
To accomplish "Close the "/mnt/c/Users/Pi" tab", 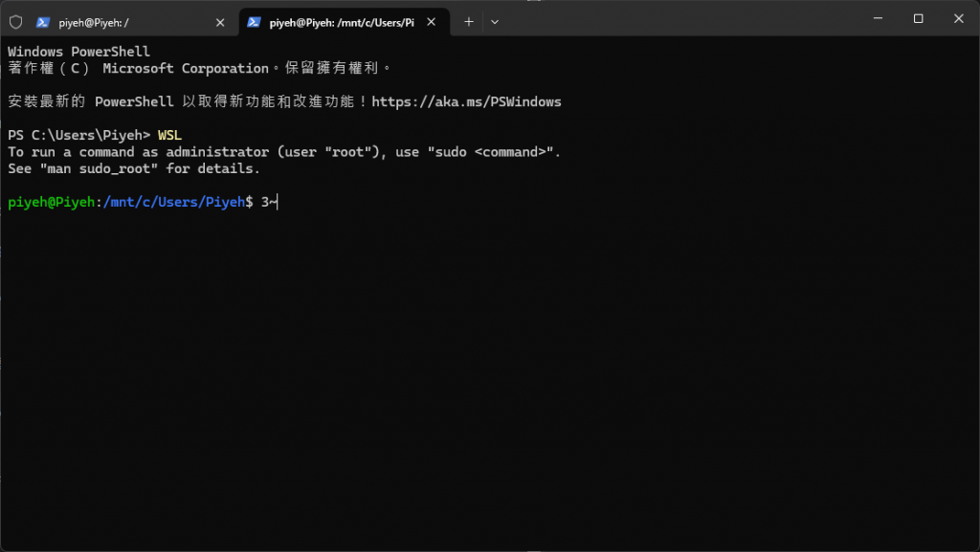I will point(432,22).
